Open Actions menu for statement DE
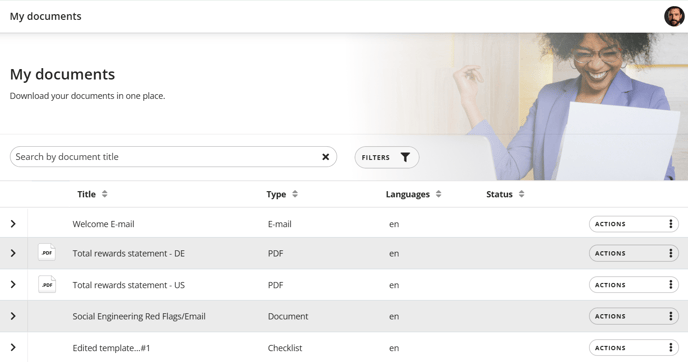This screenshot has height=362, width=688. (634, 253)
